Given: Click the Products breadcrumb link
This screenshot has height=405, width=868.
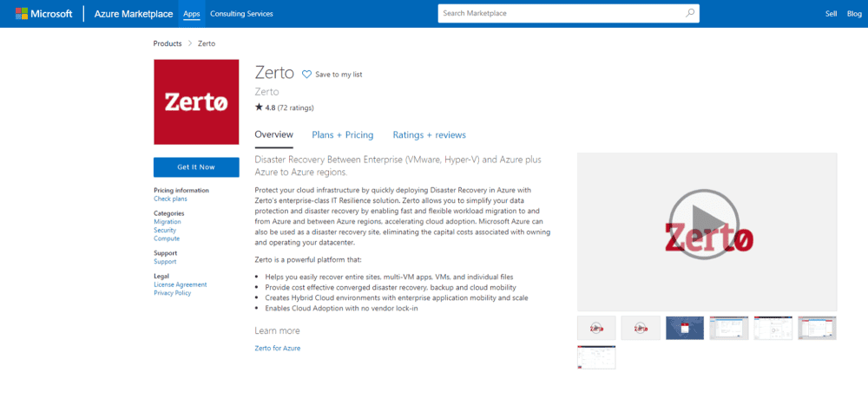Looking at the screenshot, I should point(168,43).
